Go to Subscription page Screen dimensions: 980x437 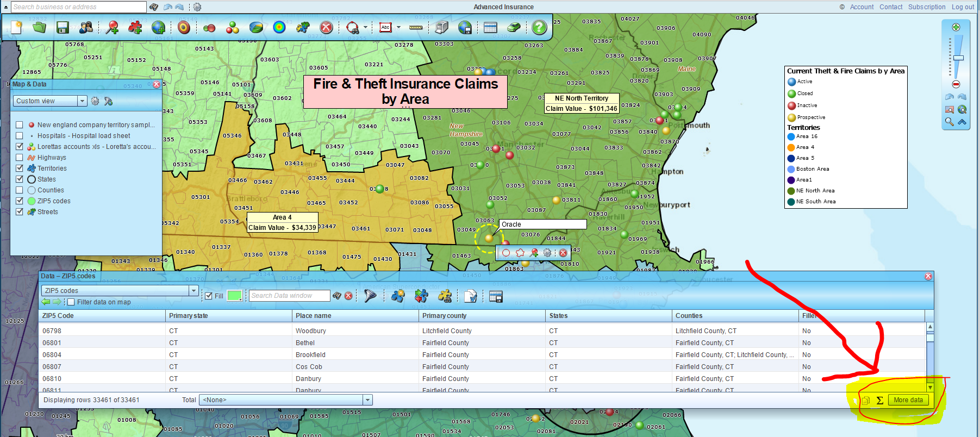pyautogui.click(x=927, y=7)
